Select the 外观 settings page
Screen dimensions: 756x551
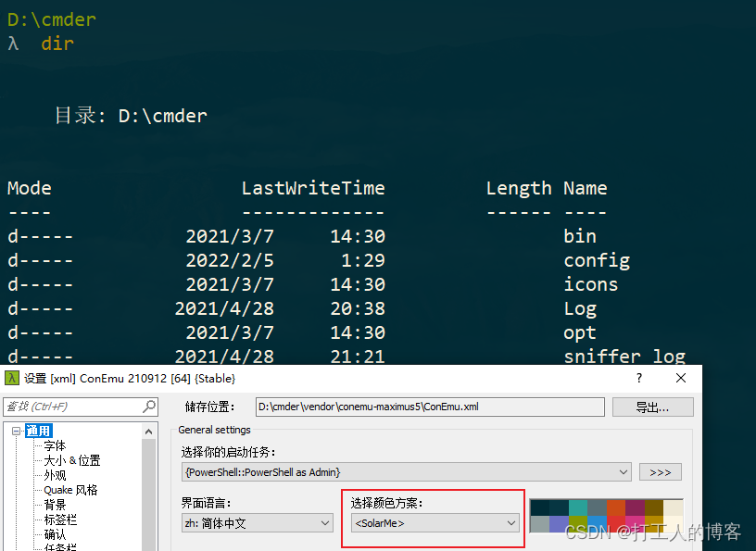(54, 475)
